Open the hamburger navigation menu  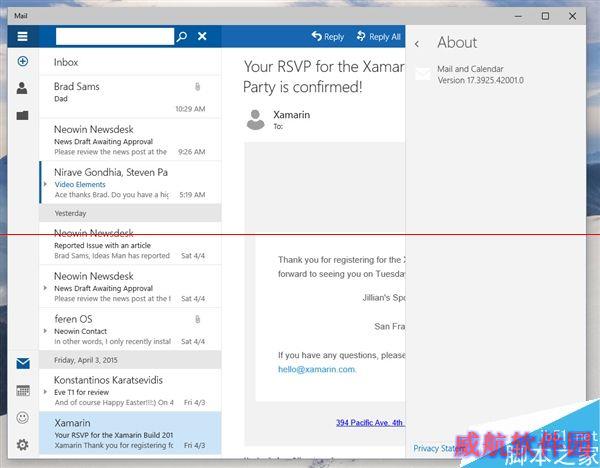click(22, 36)
